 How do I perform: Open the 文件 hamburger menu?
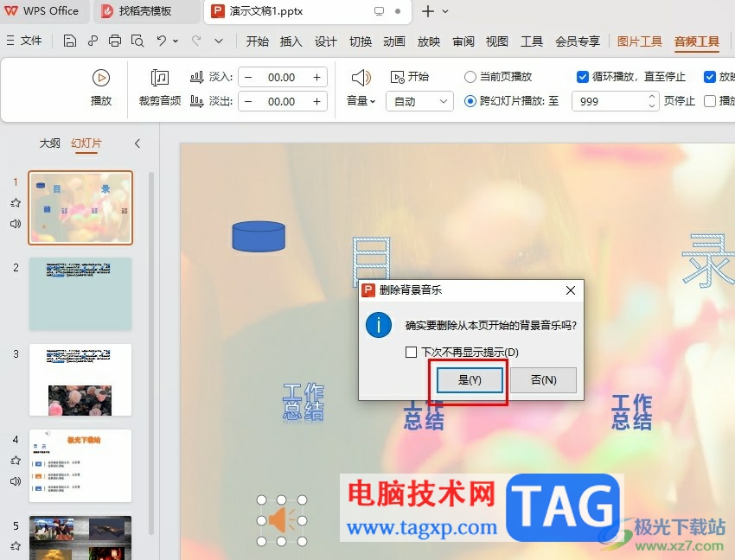pyautogui.click(x=24, y=41)
